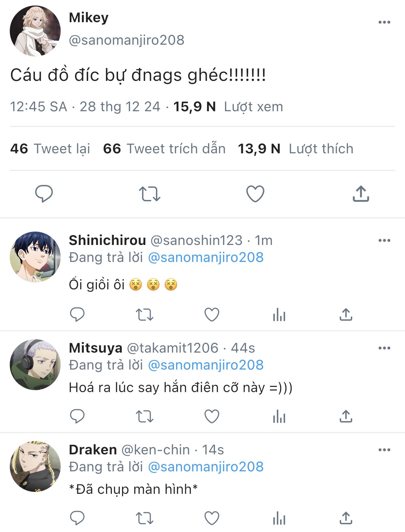View analytics for Shinichirou's reply
405x532 pixels.
pyautogui.click(x=279, y=315)
